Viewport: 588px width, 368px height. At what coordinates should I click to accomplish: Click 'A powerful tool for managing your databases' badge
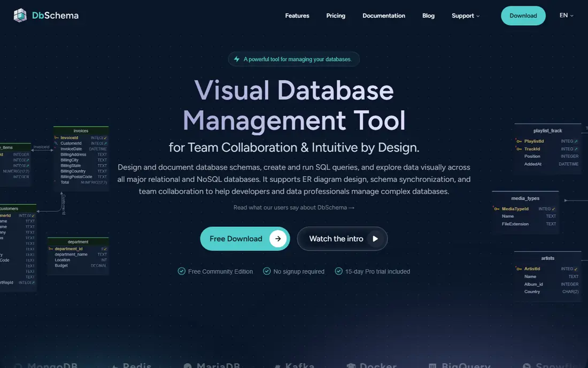tap(293, 59)
